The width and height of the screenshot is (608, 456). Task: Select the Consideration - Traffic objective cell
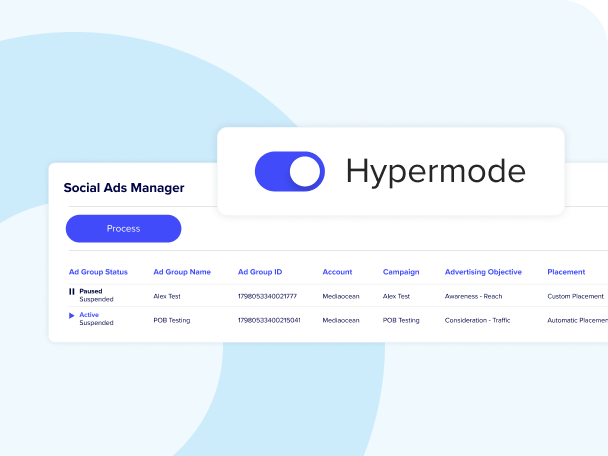click(477, 320)
